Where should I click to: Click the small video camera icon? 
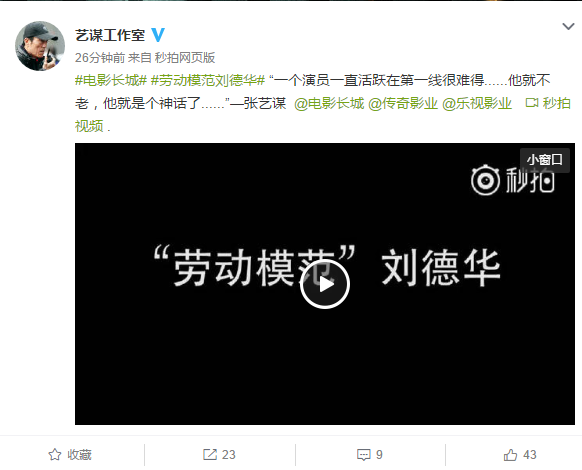(x=532, y=103)
